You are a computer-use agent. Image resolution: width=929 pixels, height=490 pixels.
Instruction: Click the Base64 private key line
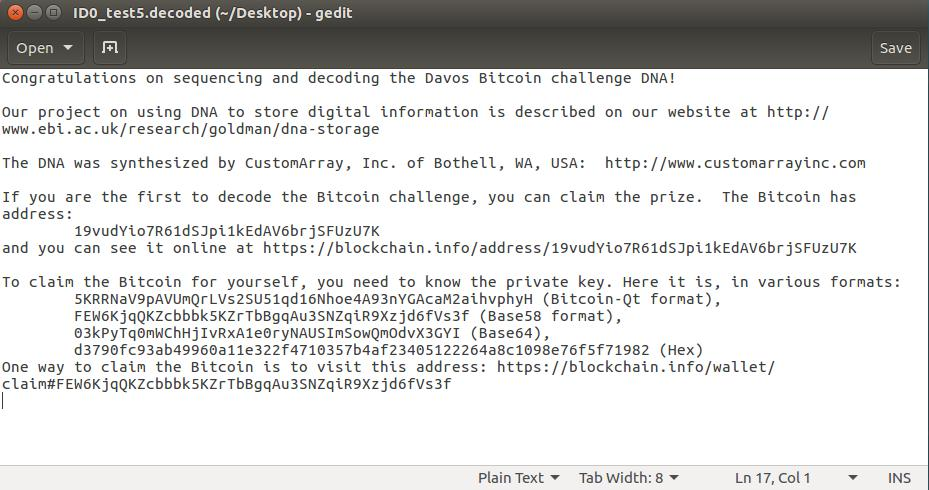312,333
